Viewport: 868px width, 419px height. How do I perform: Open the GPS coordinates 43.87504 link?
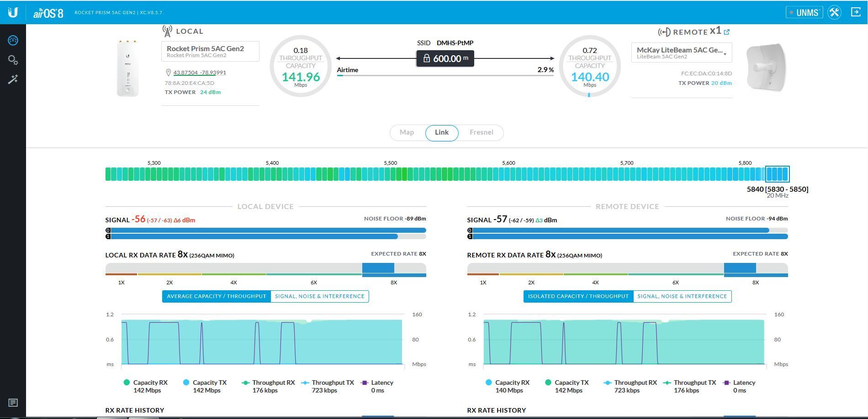click(x=200, y=73)
